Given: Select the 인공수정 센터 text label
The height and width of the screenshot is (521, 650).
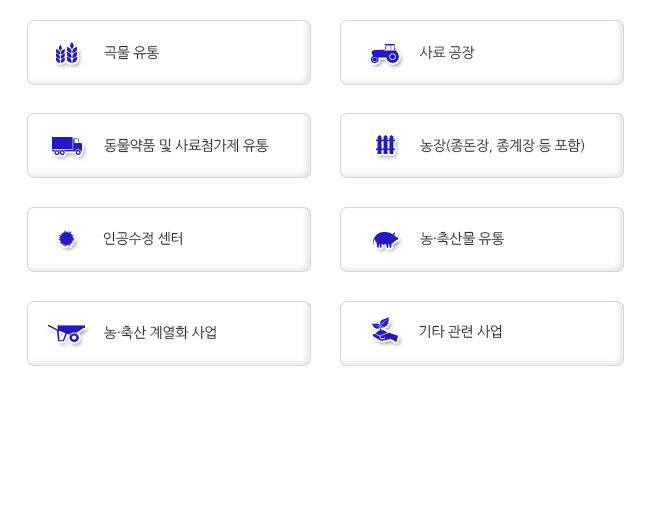Looking at the screenshot, I should (x=143, y=238).
